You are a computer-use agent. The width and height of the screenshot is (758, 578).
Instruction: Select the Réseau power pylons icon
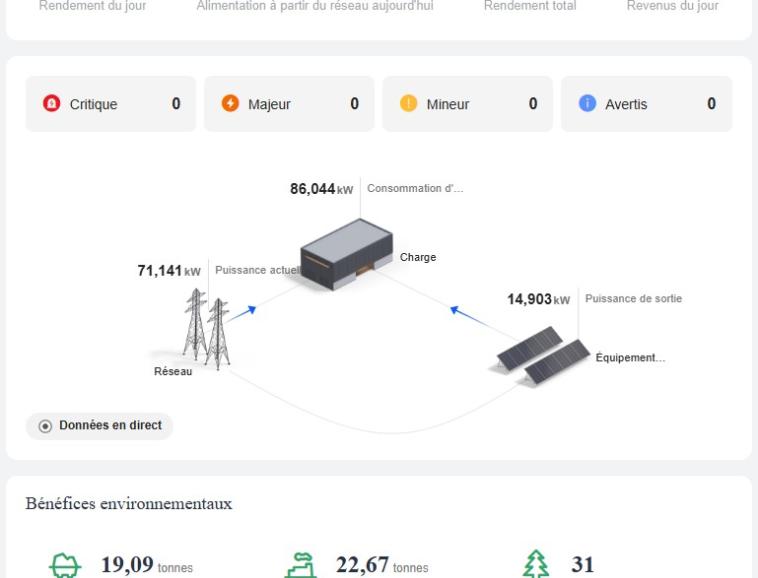pos(206,328)
